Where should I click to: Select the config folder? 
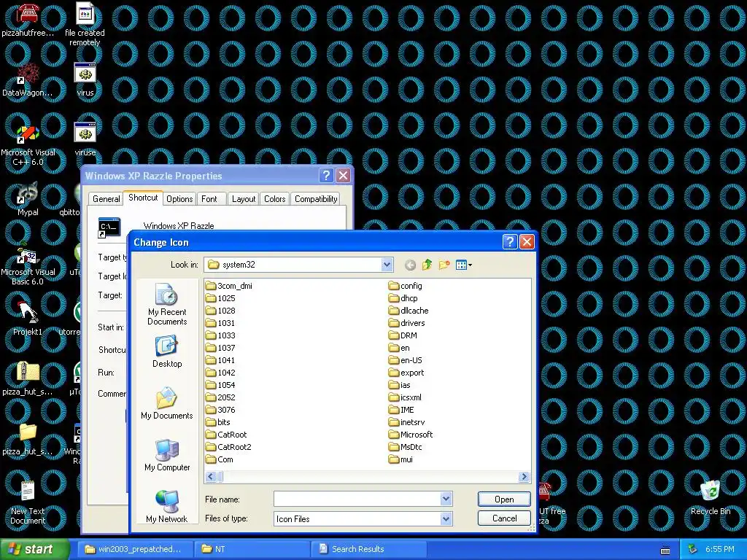click(x=406, y=286)
